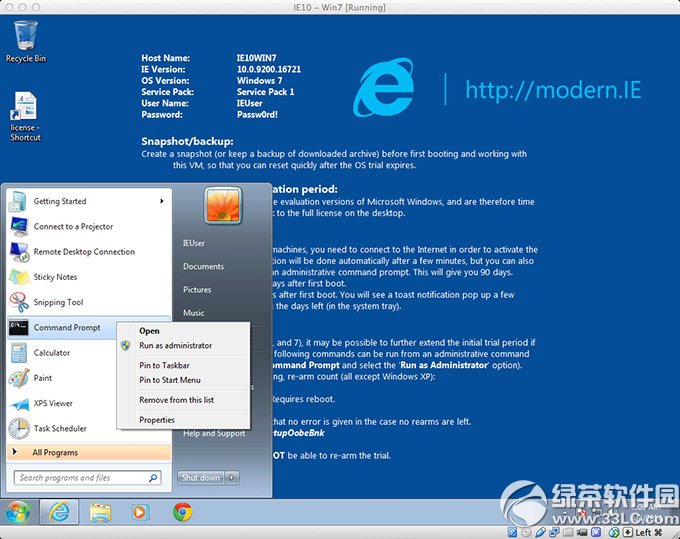Screen dimensions: 680x539
Task: Open Help and Support
Action: click(214, 433)
